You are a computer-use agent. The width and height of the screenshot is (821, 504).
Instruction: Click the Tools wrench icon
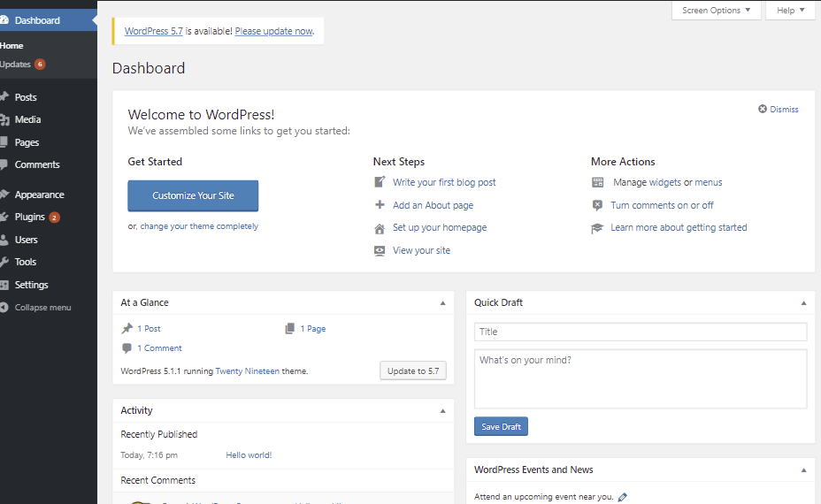click(x=4, y=262)
